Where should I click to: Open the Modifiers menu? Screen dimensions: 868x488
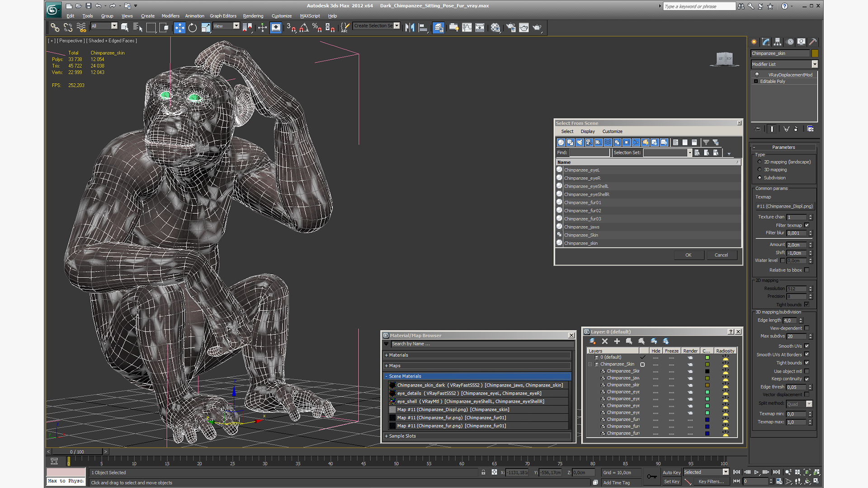click(170, 16)
